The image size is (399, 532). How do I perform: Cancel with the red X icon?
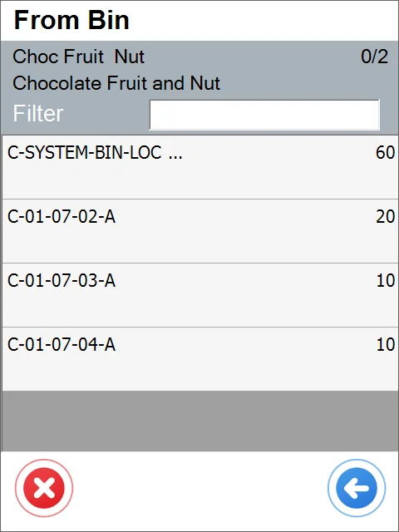(x=44, y=488)
